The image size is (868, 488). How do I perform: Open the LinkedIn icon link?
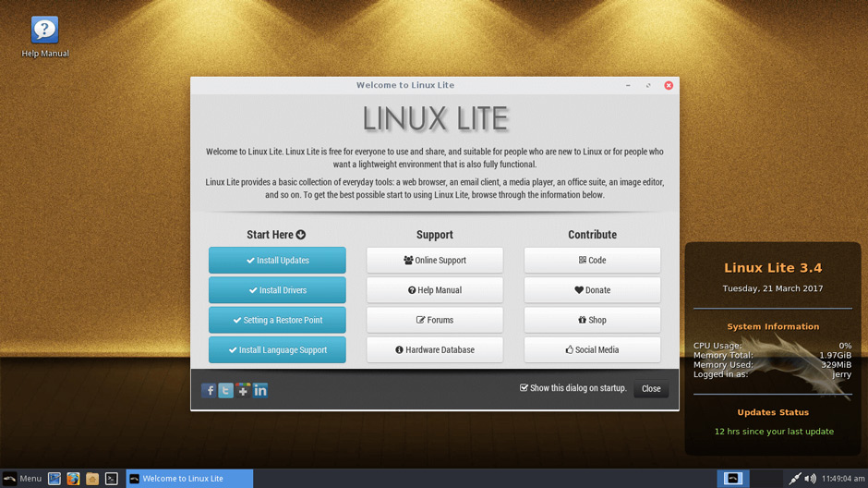pyautogui.click(x=260, y=391)
